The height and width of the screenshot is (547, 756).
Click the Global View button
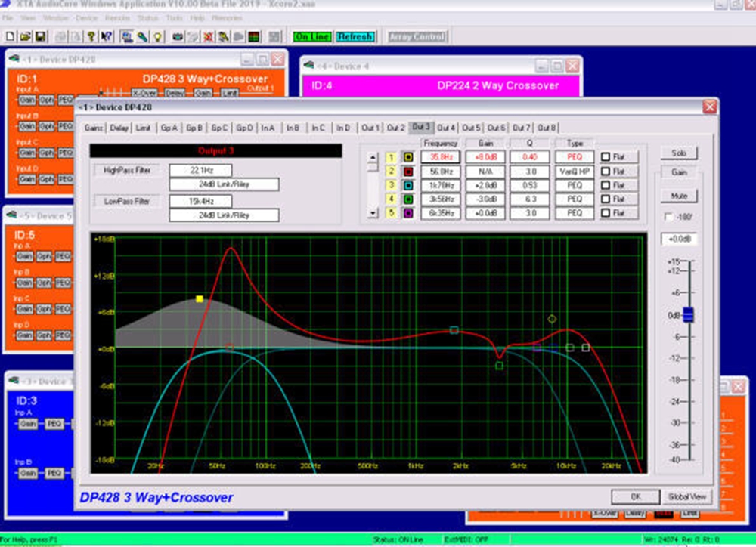tap(686, 496)
